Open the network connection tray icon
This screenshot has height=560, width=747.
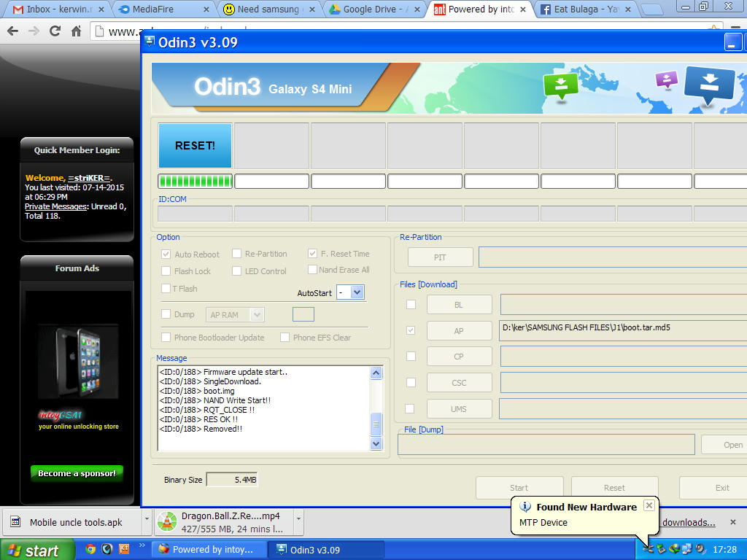686,549
